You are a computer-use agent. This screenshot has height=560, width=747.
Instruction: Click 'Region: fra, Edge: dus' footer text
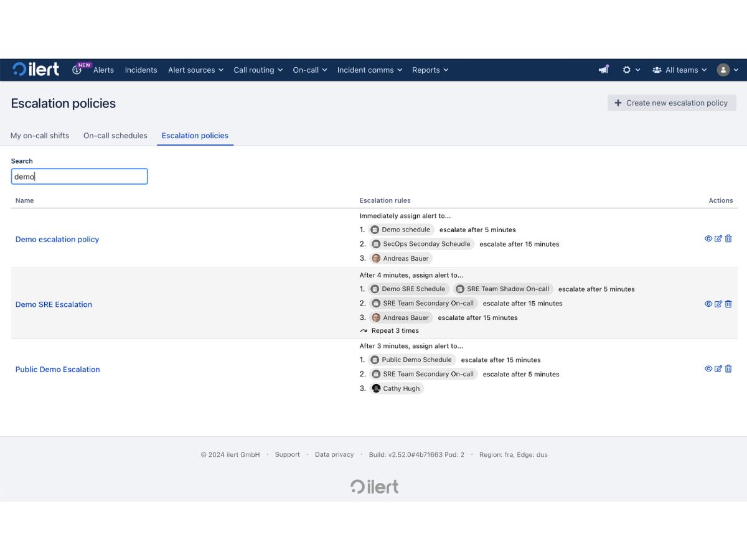tap(514, 454)
